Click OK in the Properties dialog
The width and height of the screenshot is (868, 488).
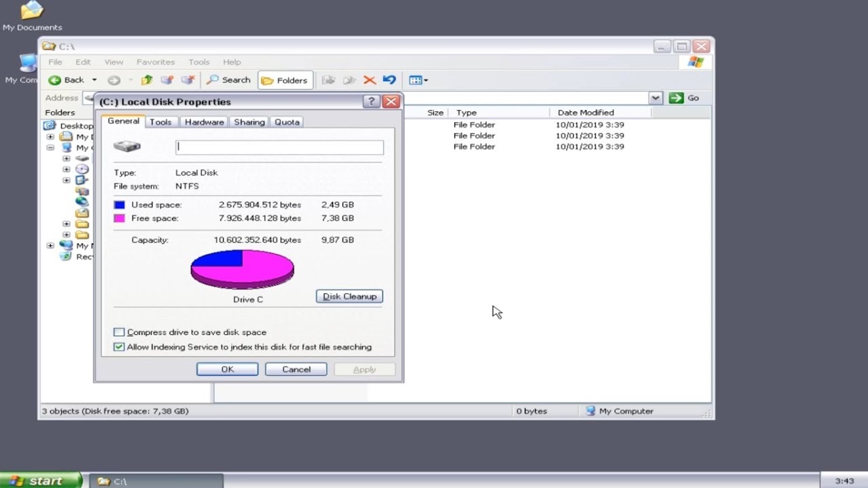click(227, 369)
